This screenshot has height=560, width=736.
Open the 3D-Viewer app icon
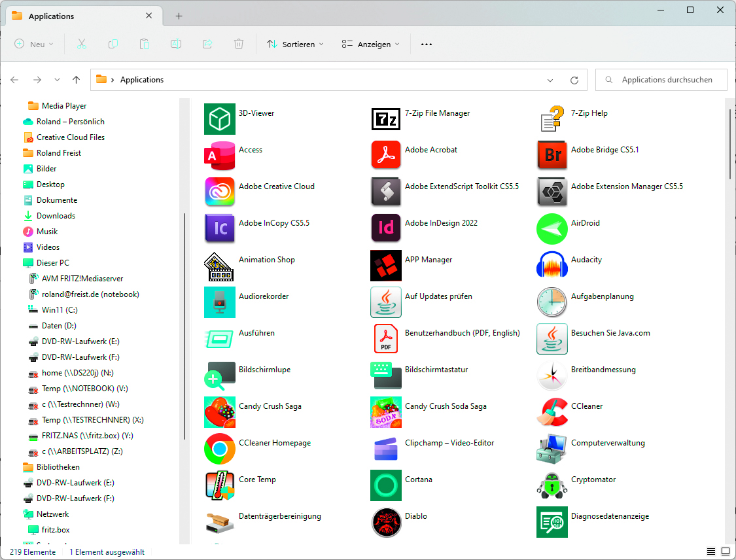pyautogui.click(x=220, y=119)
